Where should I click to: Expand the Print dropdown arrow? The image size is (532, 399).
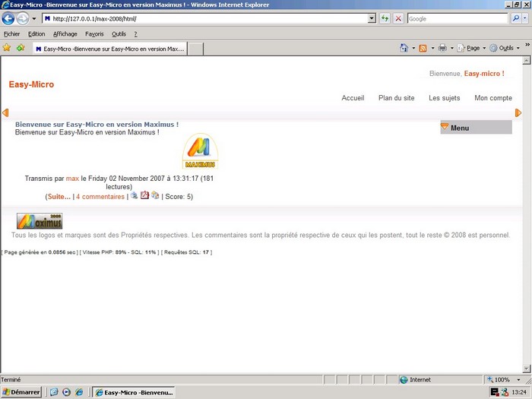(x=452, y=48)
